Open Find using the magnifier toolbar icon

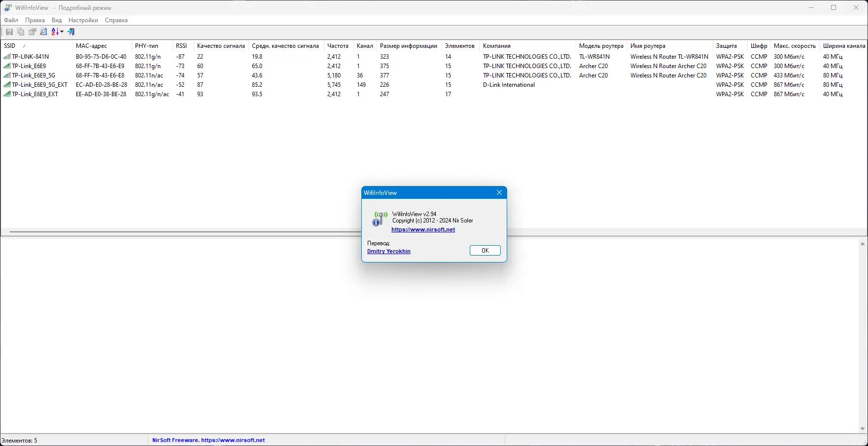43,32
